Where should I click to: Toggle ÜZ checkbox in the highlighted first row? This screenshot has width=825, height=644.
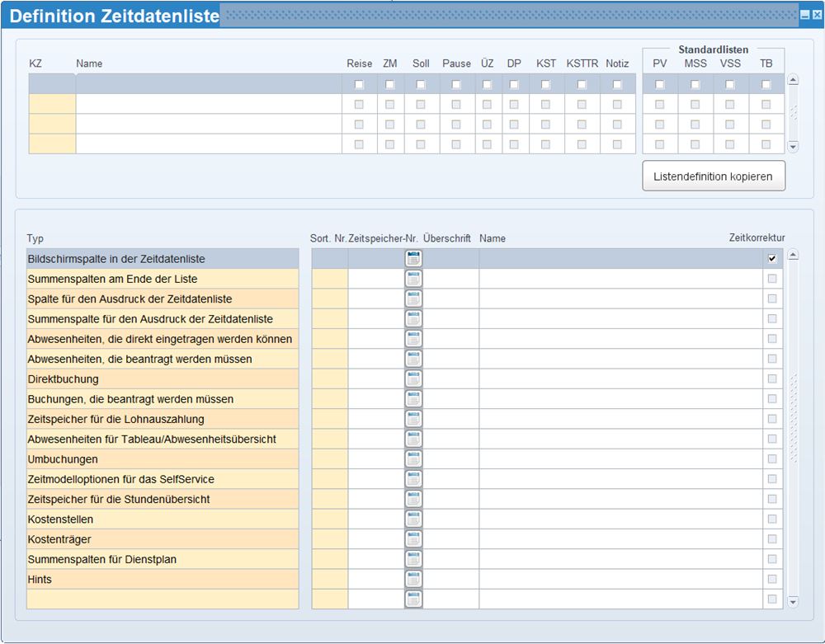[x=488, y=84]
